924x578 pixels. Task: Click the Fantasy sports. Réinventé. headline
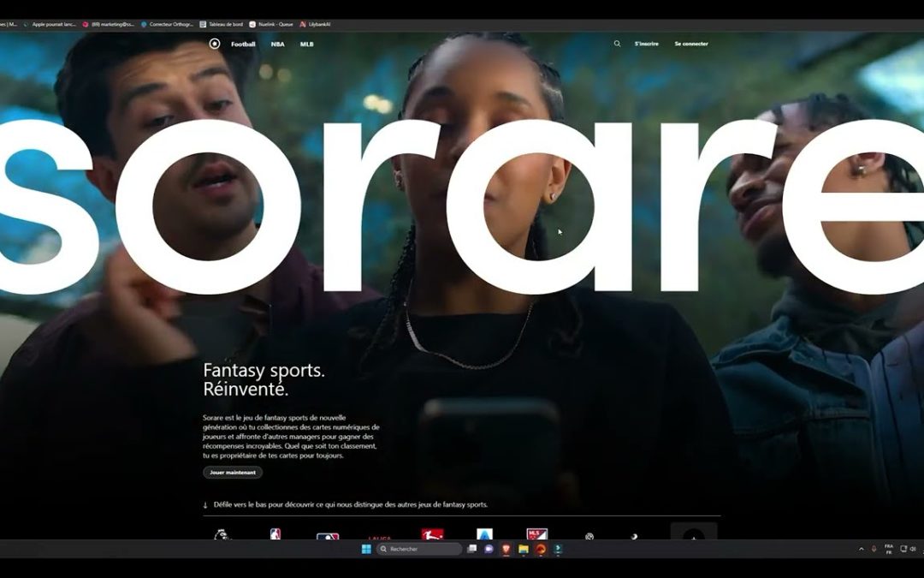(264, 380)
